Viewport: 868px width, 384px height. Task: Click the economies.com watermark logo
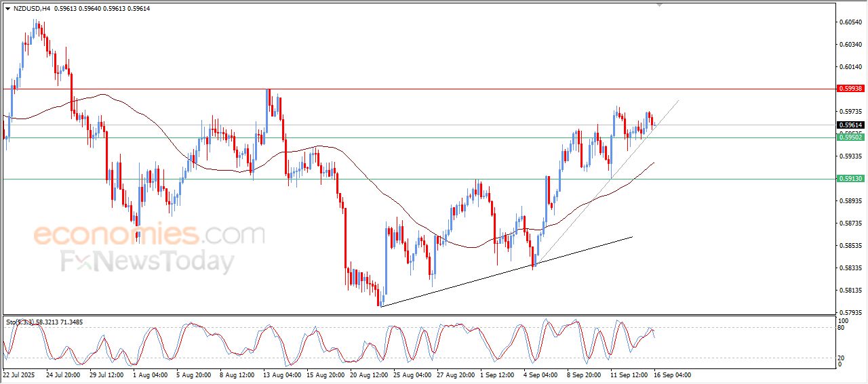click(x=149, y=235)
